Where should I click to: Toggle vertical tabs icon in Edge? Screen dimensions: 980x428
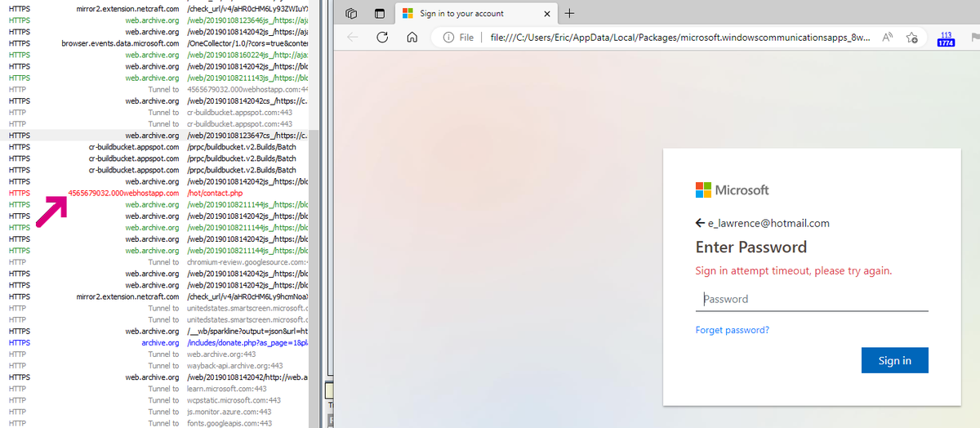(x=379, y=14)
